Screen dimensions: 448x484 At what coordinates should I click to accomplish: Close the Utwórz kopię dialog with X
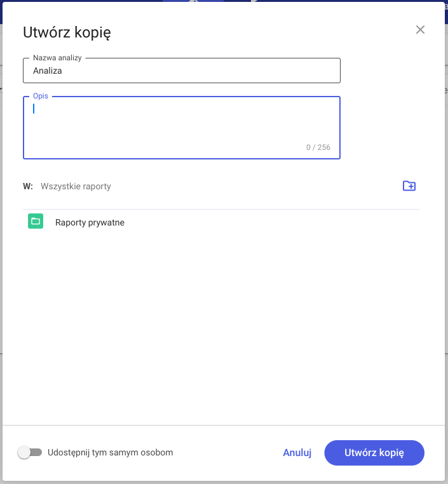point(420,30)
